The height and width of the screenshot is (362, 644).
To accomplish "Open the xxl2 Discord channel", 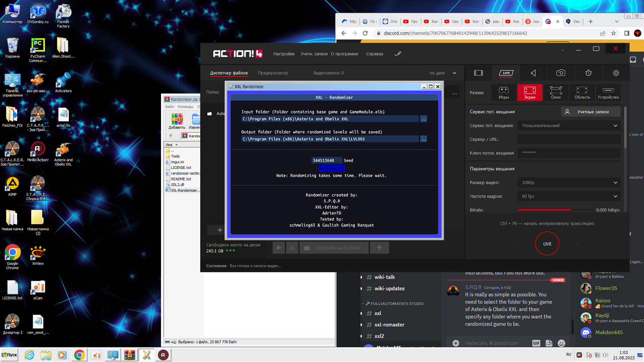I will (379, 336).
